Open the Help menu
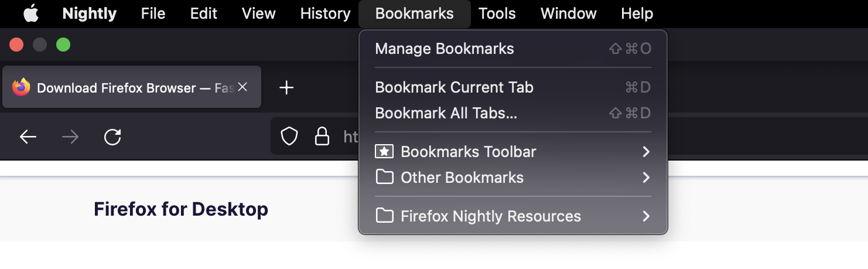This screenshot has width=868, height=269. (637, 13)
